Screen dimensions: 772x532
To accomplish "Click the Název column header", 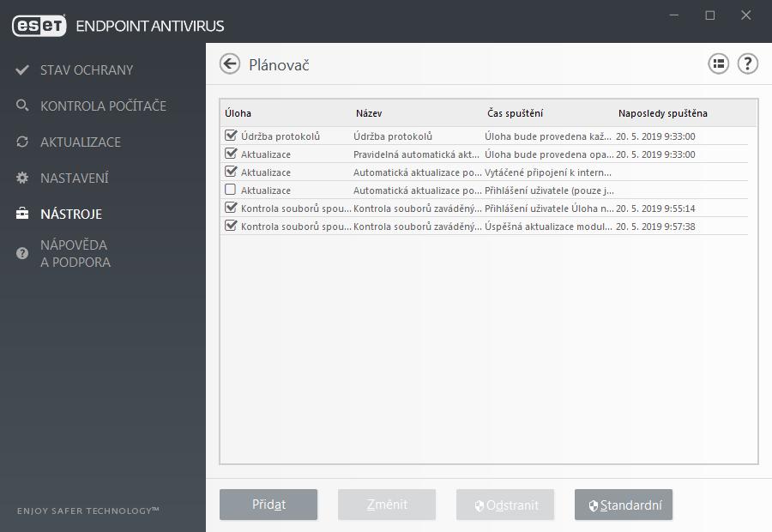I will pyautogui.click(x=369, y=113).
